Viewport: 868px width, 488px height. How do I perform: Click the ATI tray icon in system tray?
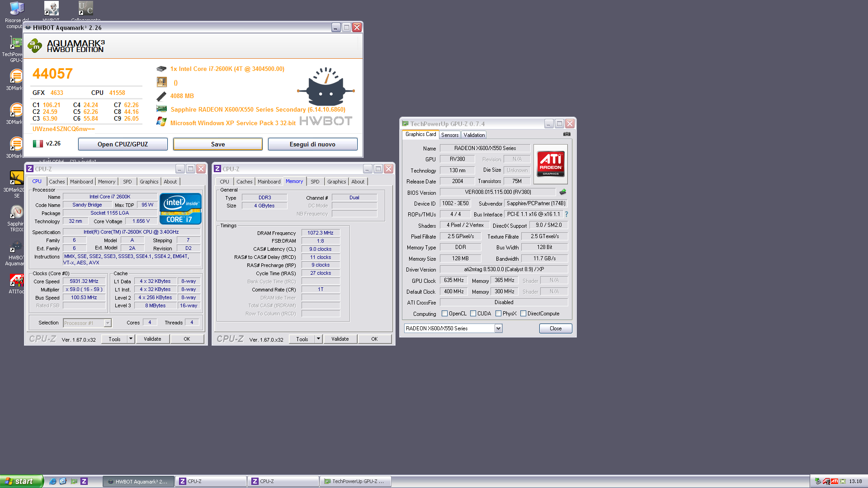[x=834, y=482]
